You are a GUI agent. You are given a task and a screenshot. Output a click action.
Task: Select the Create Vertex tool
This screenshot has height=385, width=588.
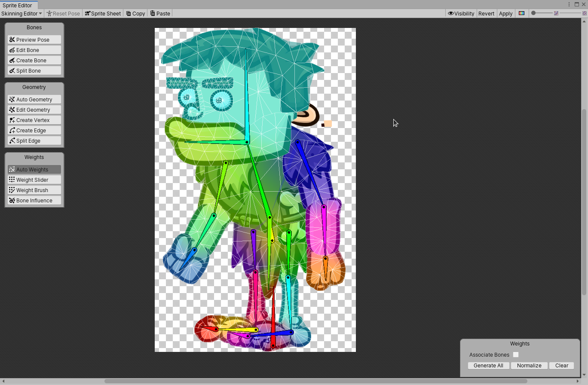tap(34, 120)
